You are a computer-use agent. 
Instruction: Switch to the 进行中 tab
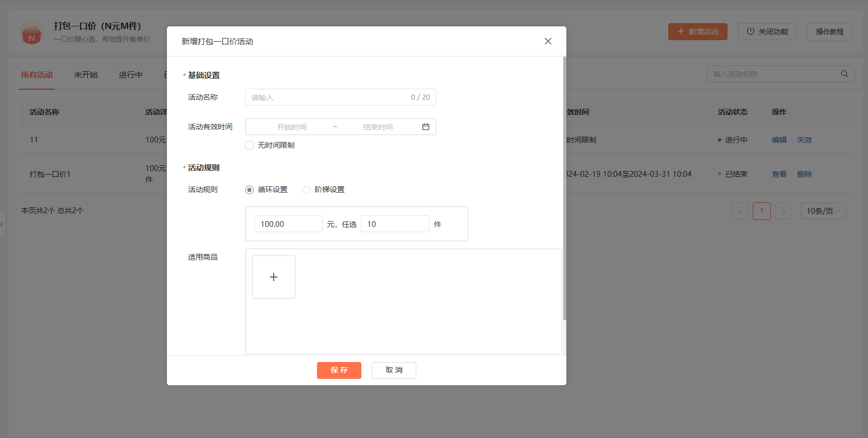[130, 75]
